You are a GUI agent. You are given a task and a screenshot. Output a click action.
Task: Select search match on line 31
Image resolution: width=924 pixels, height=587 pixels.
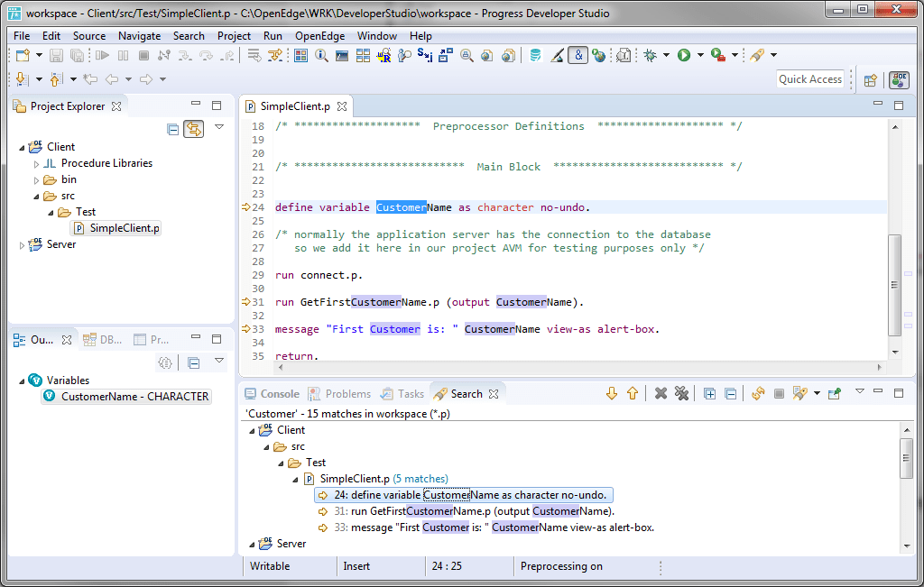pyautogui.click(x=475, y=511)
